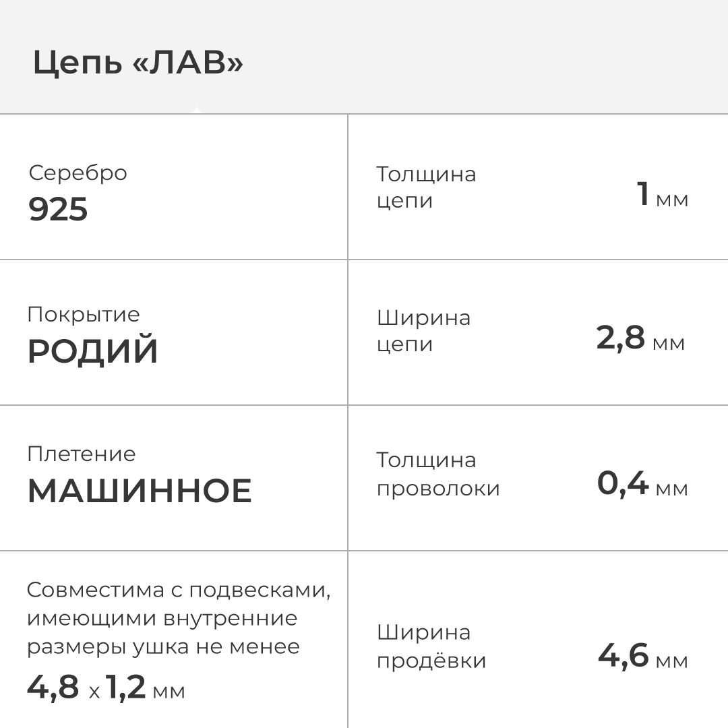Select the 0,4 мм wire thickness value
This screenshot has width=728, height=728.
click(642, 484)
